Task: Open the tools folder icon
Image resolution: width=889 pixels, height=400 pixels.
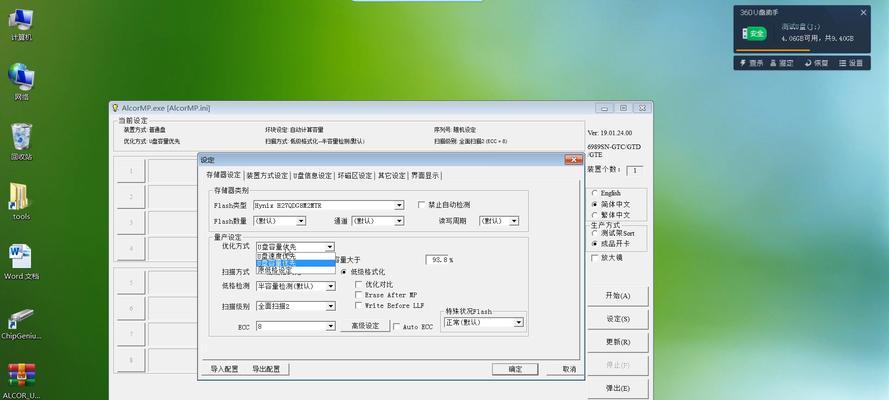Action: coord(21,202)
